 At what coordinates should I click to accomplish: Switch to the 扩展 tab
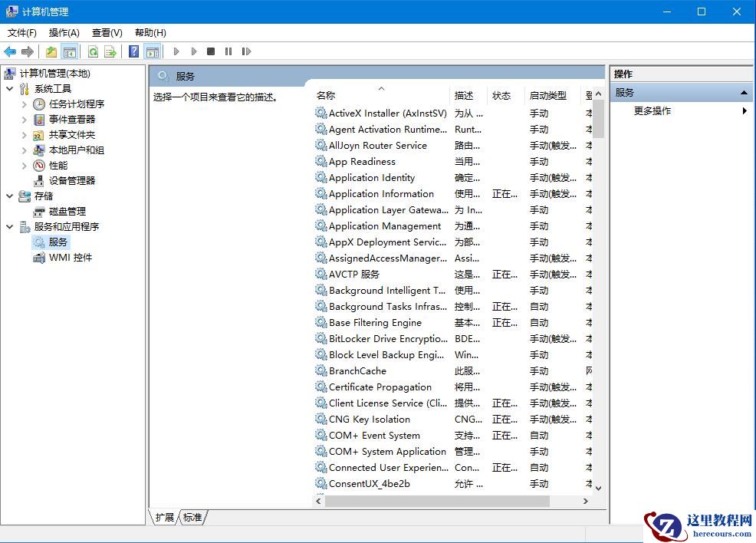163,518
